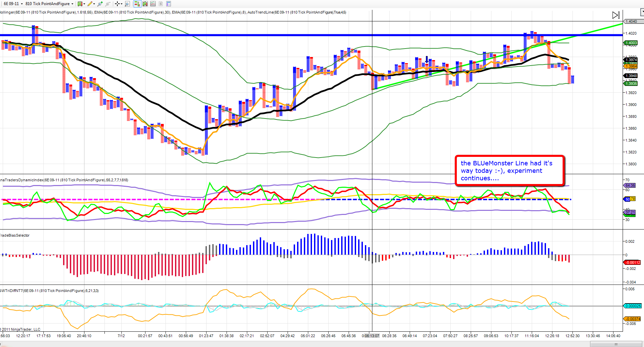Click the black 1.3948 price marker
Screen dimensions: 644x347
tap(631, 76)
